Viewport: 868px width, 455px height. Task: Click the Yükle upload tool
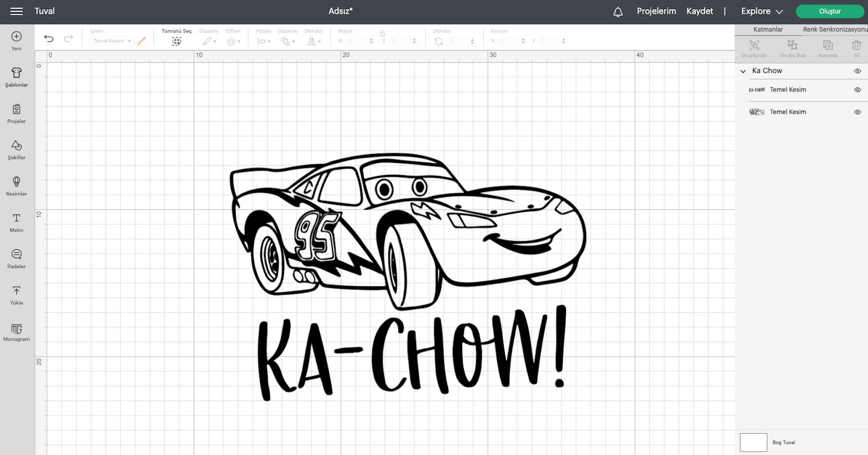pos(16,295)
